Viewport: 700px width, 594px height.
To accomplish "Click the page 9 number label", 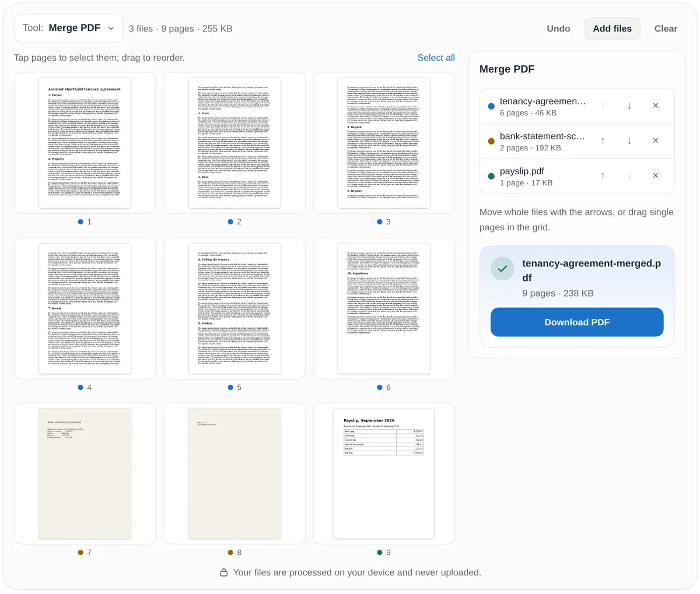I will pos(388,553).
